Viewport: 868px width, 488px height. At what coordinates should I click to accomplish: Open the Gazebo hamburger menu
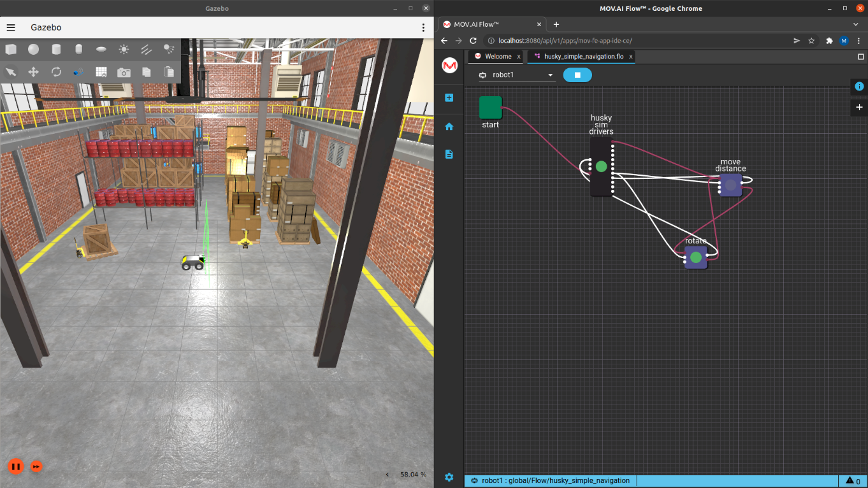[11, 27]
